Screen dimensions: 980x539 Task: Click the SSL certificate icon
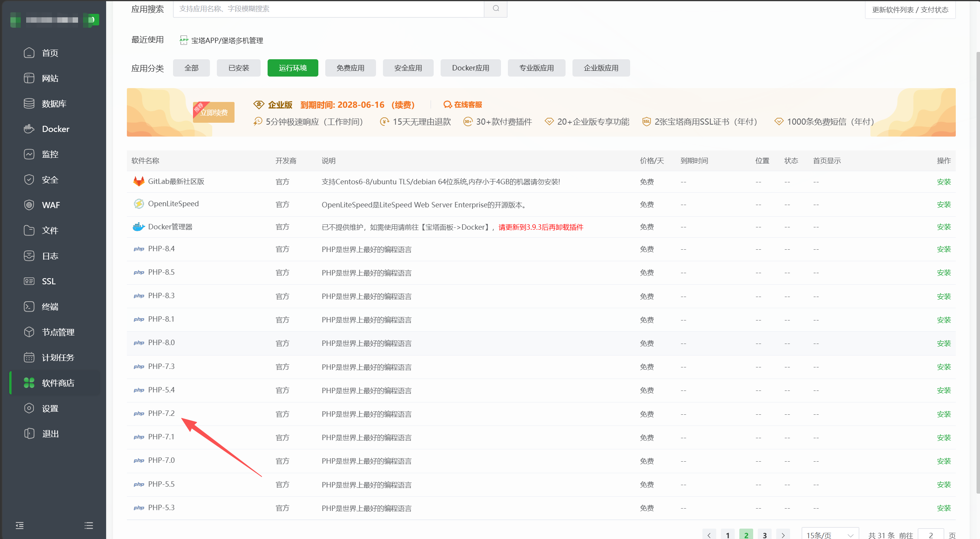(29, 281)
